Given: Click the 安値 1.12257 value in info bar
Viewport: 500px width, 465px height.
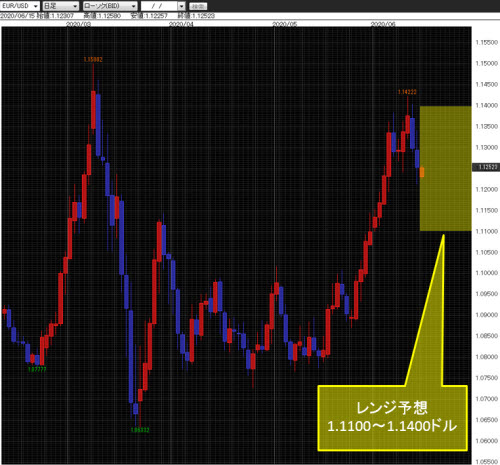Looking at the screenshot, I should click(x=149, y=16).
